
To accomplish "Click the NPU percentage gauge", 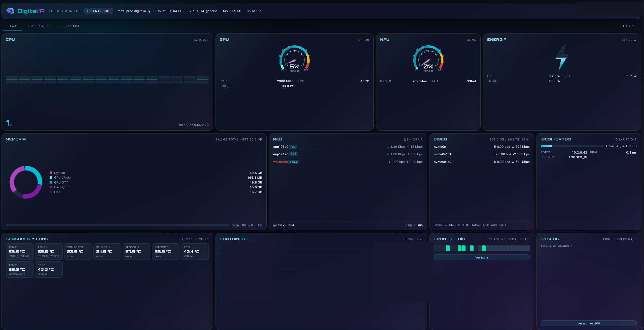I will point(428,59).
